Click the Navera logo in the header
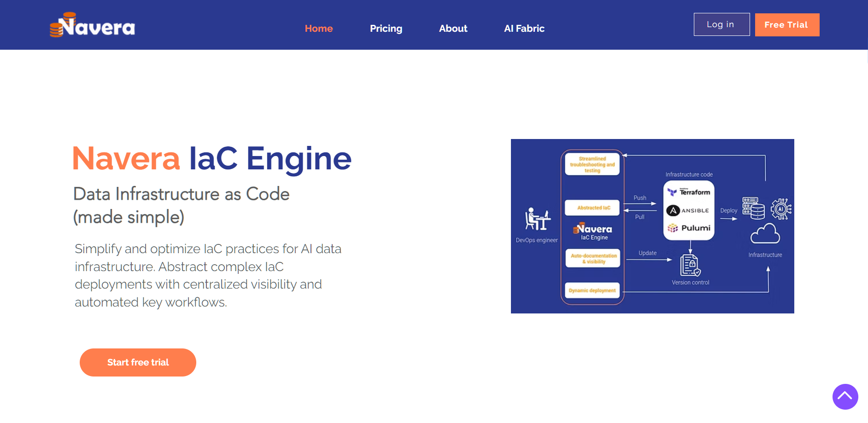Viewport: 868px width, 423px height. click(93, 25)
